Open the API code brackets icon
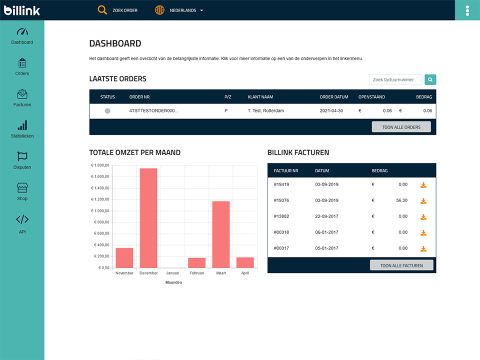The width and height of the screenshot is (480, 360). [22, 219]
